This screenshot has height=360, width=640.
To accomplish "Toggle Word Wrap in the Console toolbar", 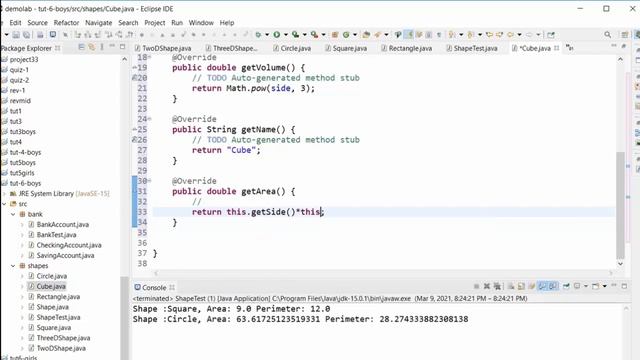I will coord(531,286).
